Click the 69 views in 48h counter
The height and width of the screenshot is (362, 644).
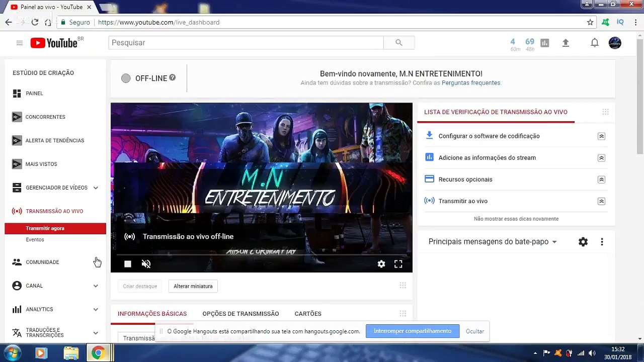(x=530, y=44)
